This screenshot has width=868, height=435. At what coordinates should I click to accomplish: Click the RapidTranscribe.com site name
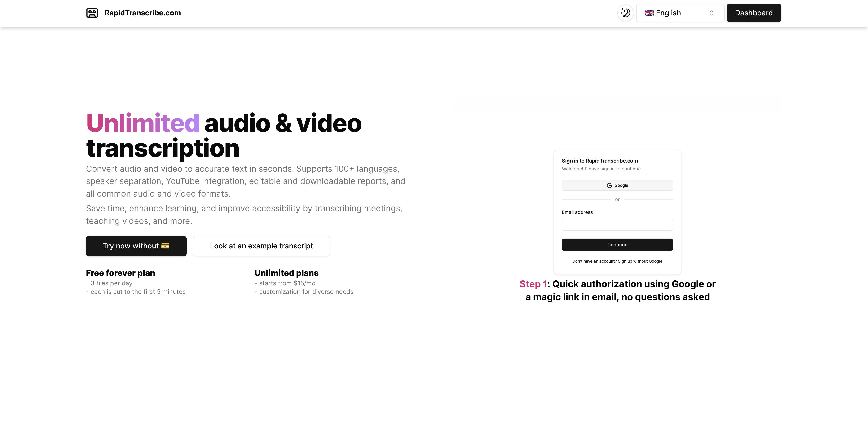point(142,13)
